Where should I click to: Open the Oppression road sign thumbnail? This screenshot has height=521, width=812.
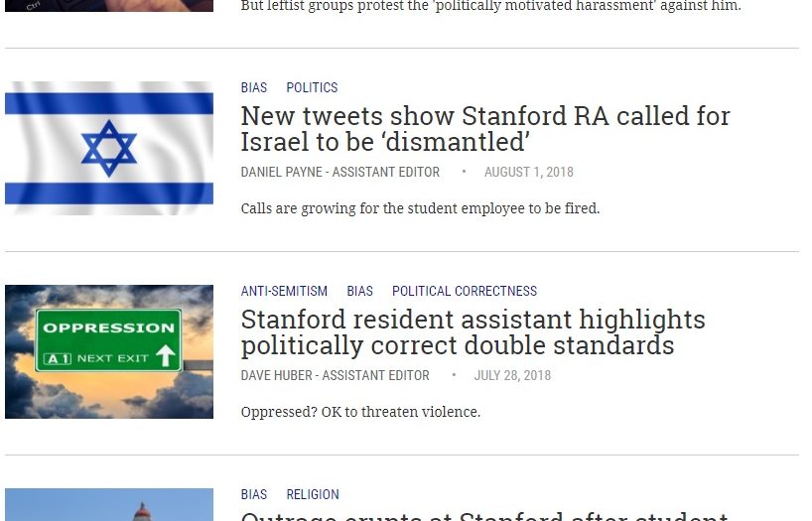click(109, 351)
